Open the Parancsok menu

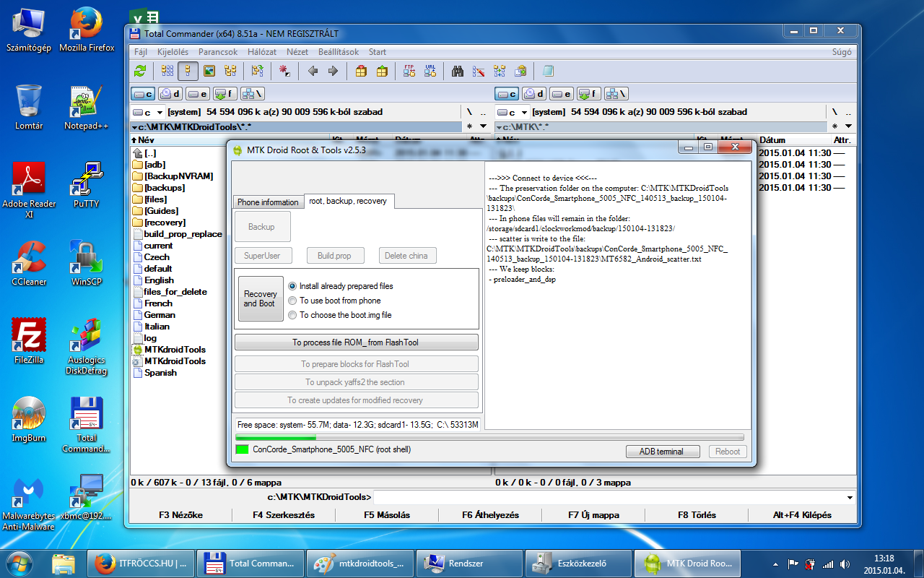(218, 52)
